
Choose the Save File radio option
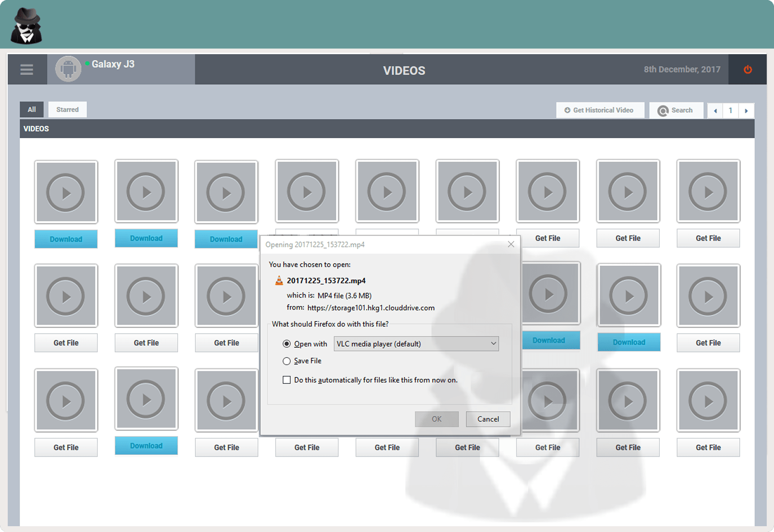click(x=287, y=361)
